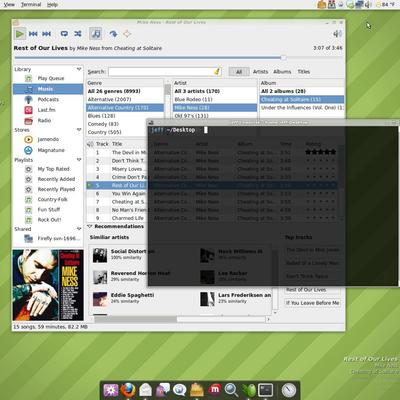The height and width of the screenshot is (400, 400).
Task: Open Last.fm in the sidebar
Action: click(x=48, y=110)
